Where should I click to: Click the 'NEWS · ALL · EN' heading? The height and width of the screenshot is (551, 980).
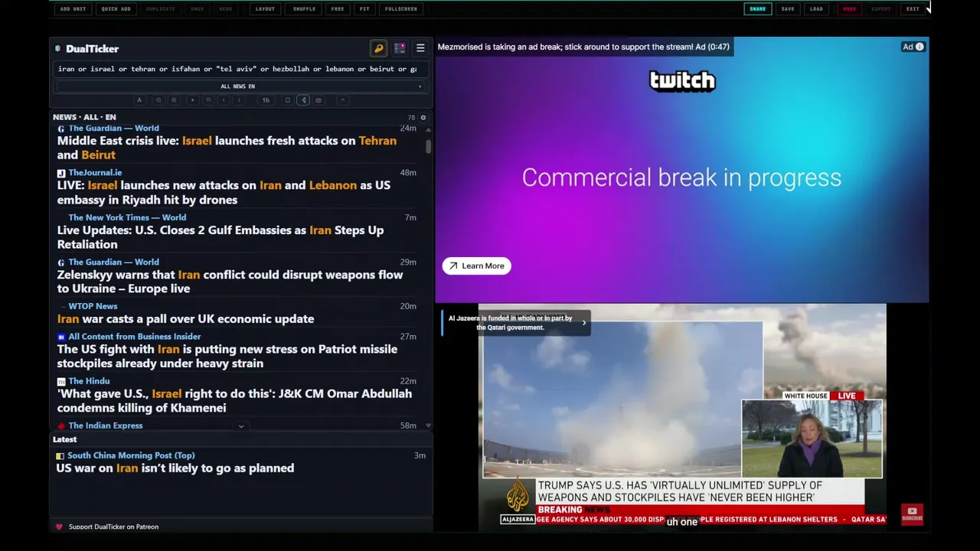tap(84, 117)
